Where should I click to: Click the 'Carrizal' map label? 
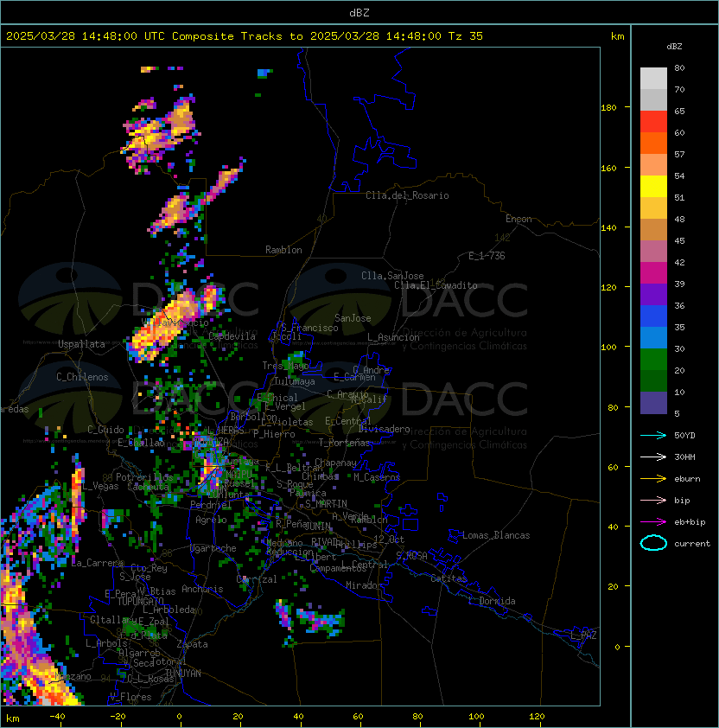pyautogui.click(x=256, y=579)
